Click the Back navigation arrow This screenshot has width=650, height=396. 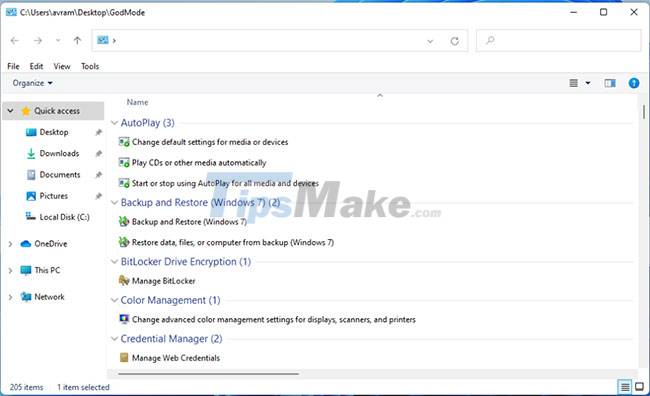[x=15, y=41]
